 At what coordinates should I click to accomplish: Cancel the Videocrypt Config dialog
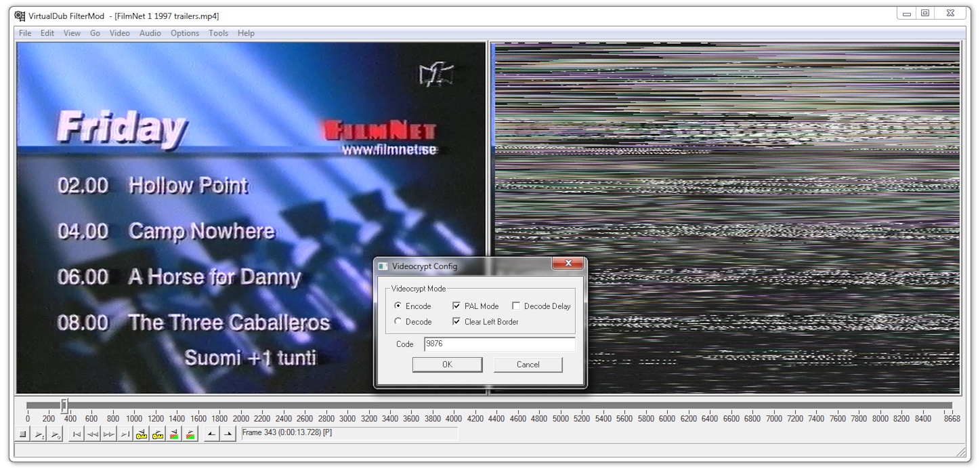528,364
